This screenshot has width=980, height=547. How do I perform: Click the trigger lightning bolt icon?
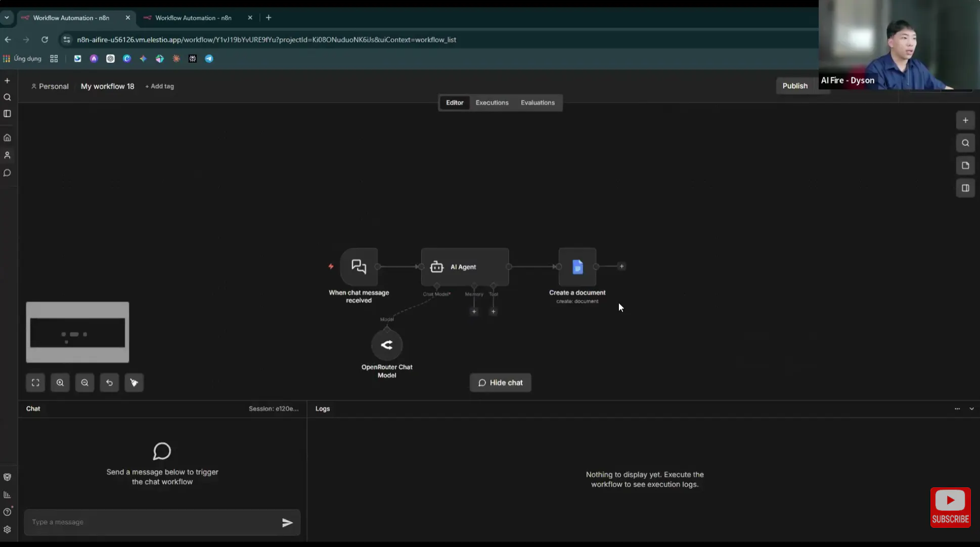331,266
